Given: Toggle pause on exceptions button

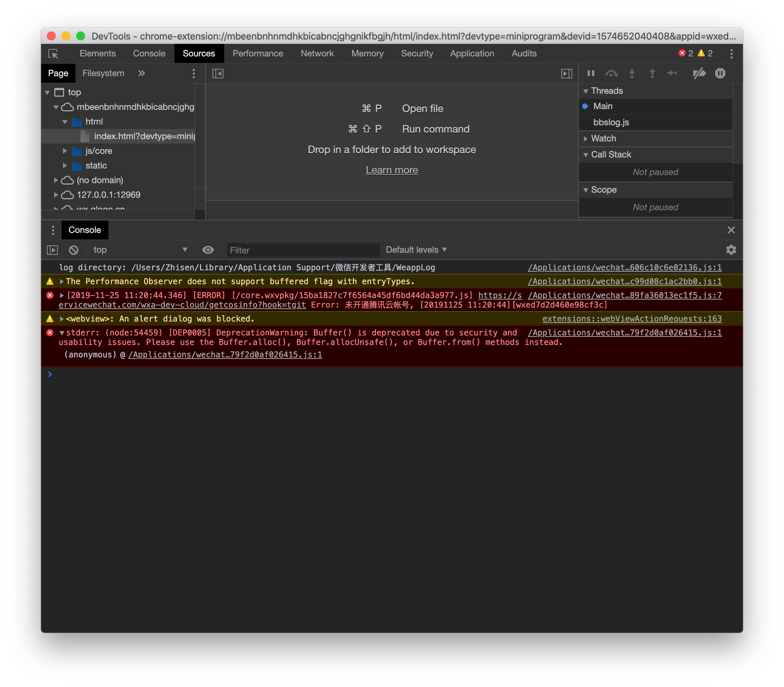Looking at the screenshot, I should click(720, 73).
